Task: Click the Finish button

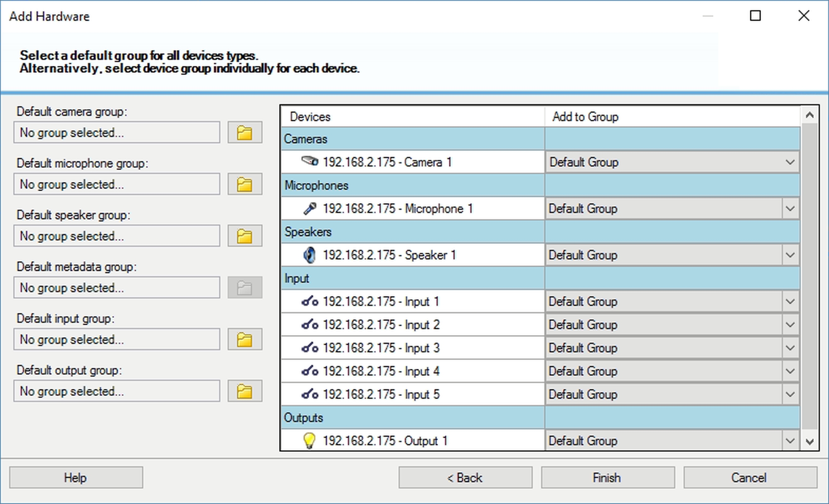Action: click(607, 478)
